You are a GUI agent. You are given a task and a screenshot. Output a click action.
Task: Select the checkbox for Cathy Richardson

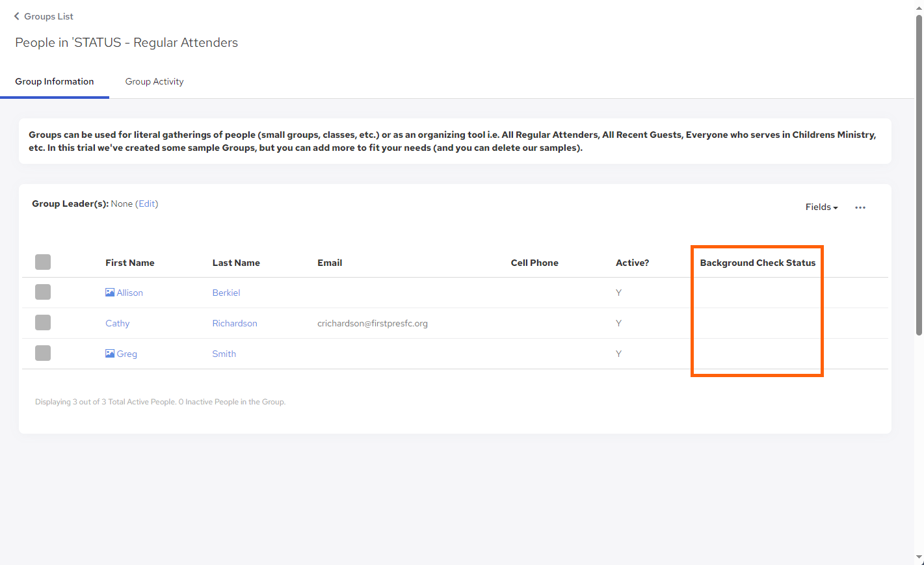click(x=43, y=322)
